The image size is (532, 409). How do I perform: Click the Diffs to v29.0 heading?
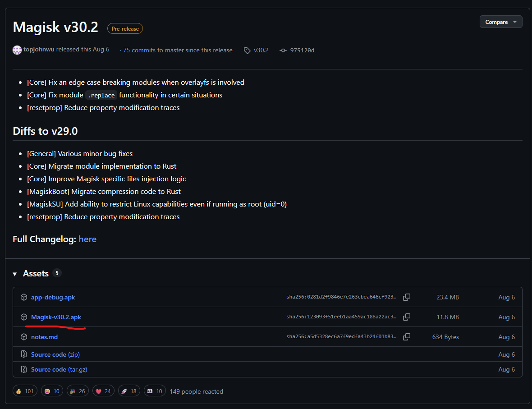click(x=45, y=131)
